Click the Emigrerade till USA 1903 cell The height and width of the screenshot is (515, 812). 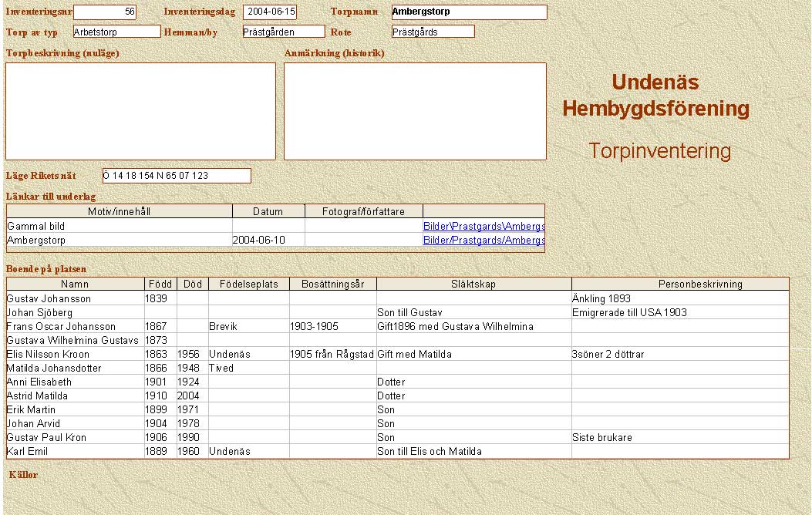pyautogui.click(x=680, y=312)
